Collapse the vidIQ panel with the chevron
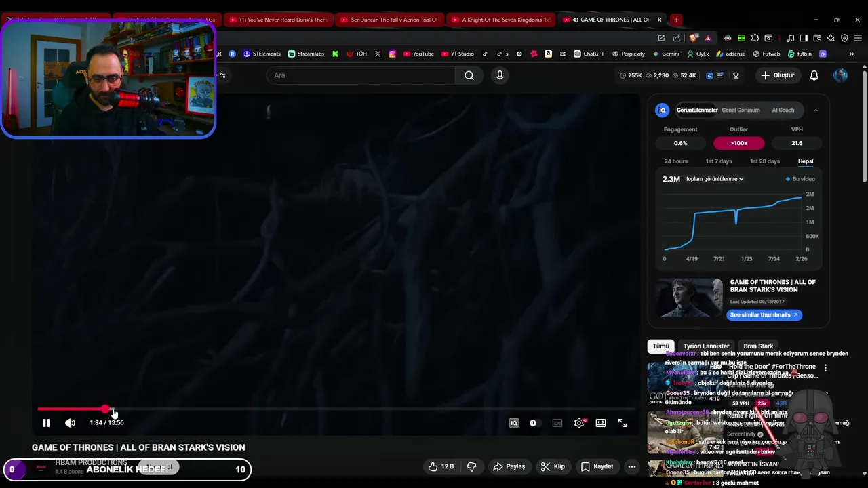Screen dimensions: 868x488 pos(816,110)
